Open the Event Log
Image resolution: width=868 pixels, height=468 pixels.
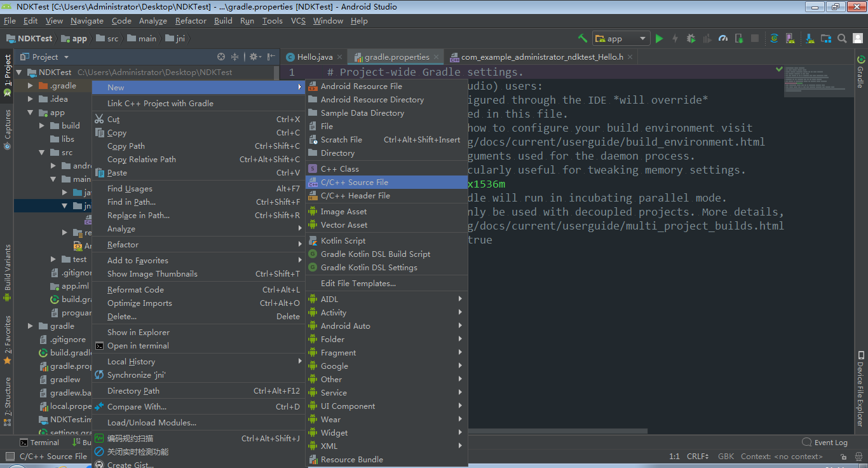coord(825,443)
